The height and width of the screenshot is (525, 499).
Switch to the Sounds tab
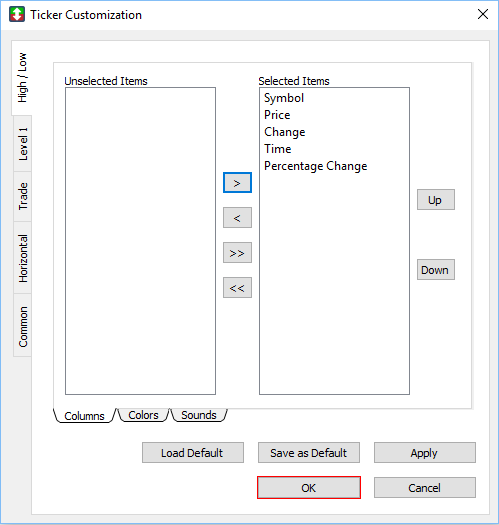coord(199,415)
